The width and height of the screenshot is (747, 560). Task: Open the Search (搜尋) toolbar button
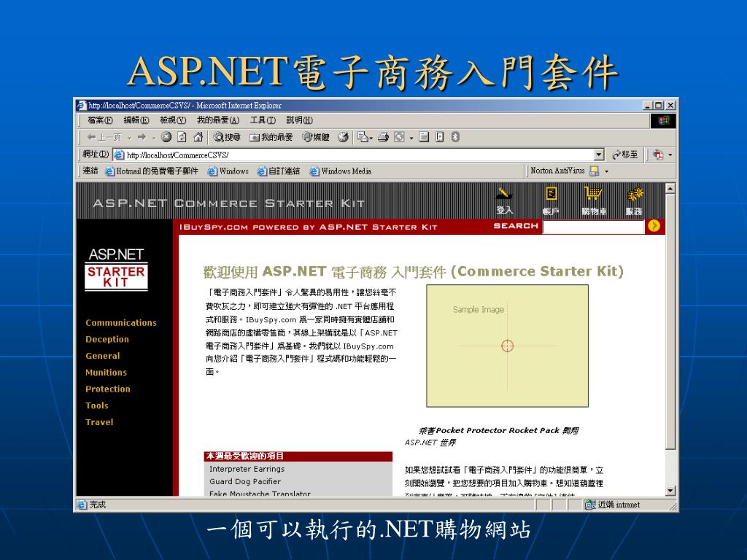[227, 137]
